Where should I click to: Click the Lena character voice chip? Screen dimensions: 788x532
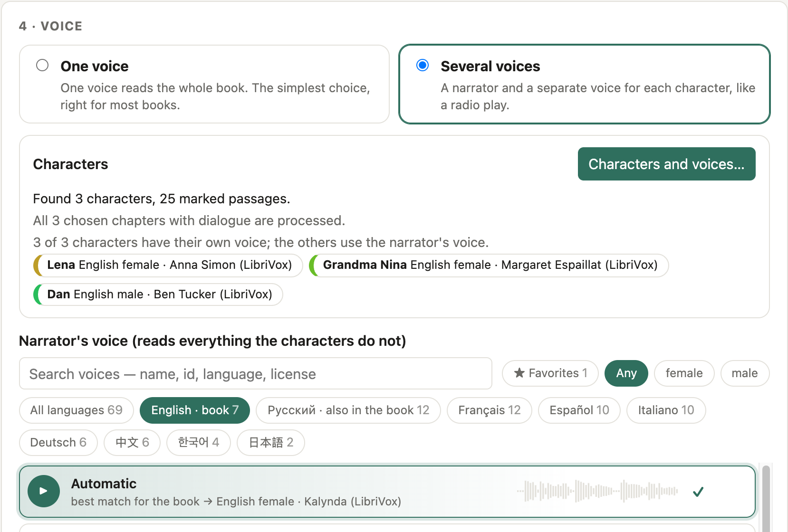(x=168, y=265)
